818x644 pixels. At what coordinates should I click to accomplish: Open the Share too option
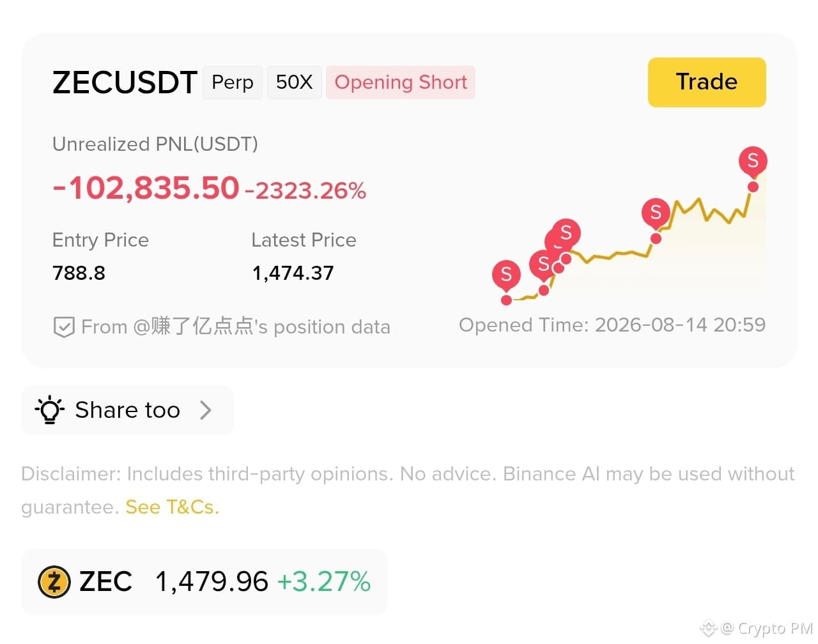tap(128, 410)
